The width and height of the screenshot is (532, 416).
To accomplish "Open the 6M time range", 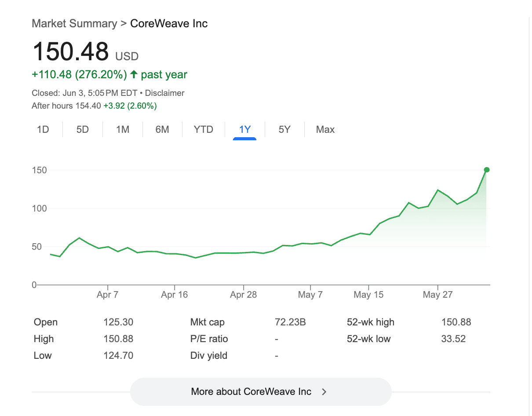I will 162,130.
